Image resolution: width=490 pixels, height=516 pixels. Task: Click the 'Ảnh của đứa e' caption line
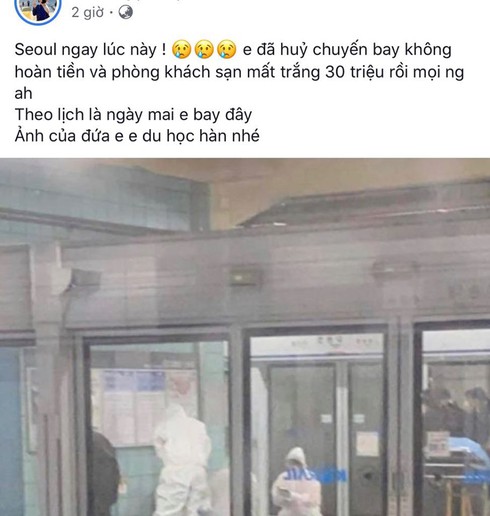pyautogui.click(x=137, y=136)
